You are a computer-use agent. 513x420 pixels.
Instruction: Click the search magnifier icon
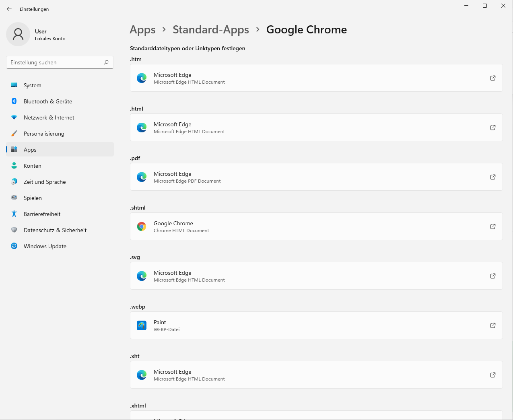106,62
